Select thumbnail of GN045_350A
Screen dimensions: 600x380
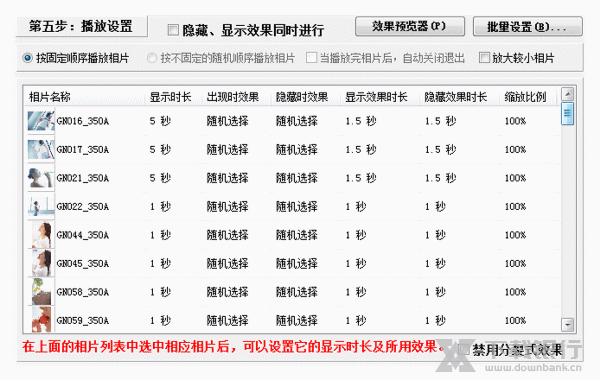pos(41,263)
